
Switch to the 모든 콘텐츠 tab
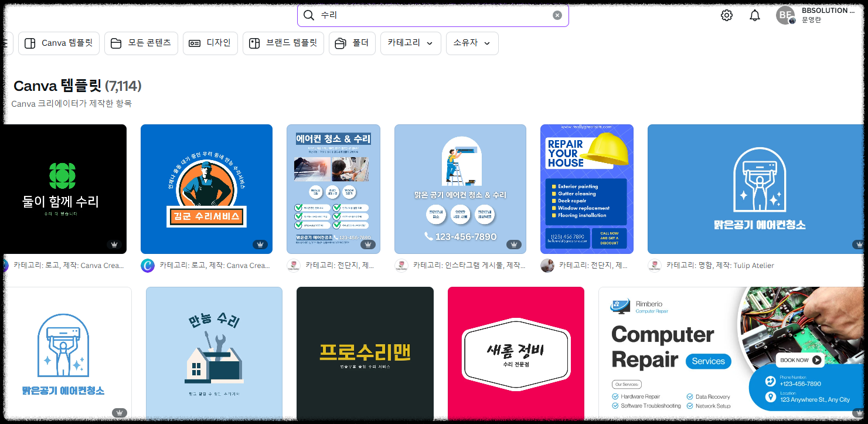[x=141, y=43]
